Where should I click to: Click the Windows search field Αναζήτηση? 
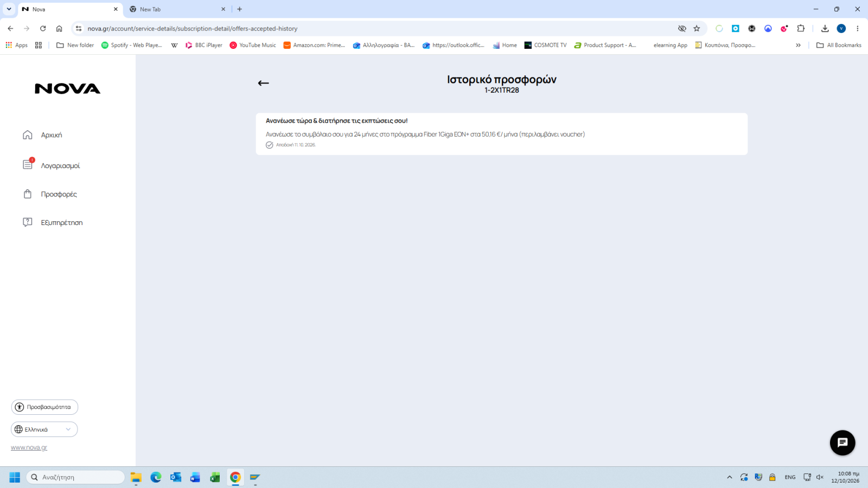pos(76,477)
